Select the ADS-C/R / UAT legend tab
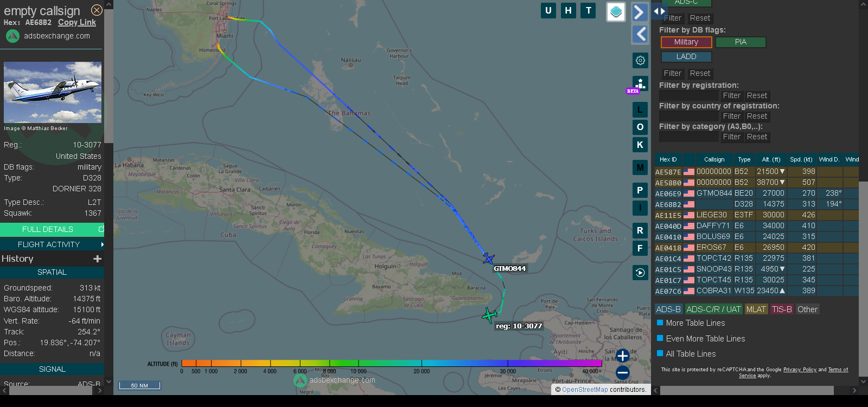Screen dimensions: 868x407 713,309
